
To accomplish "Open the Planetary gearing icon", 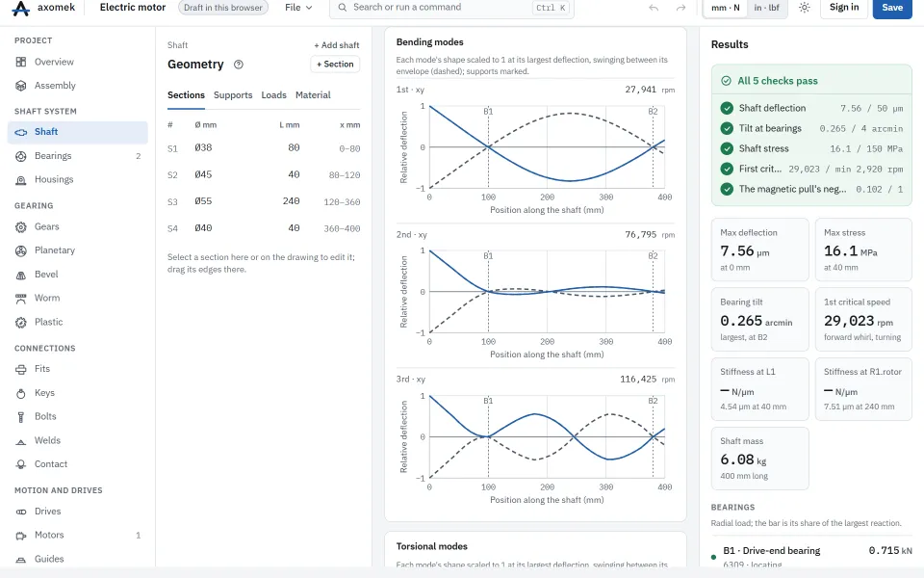I will [x=20, y=250].
